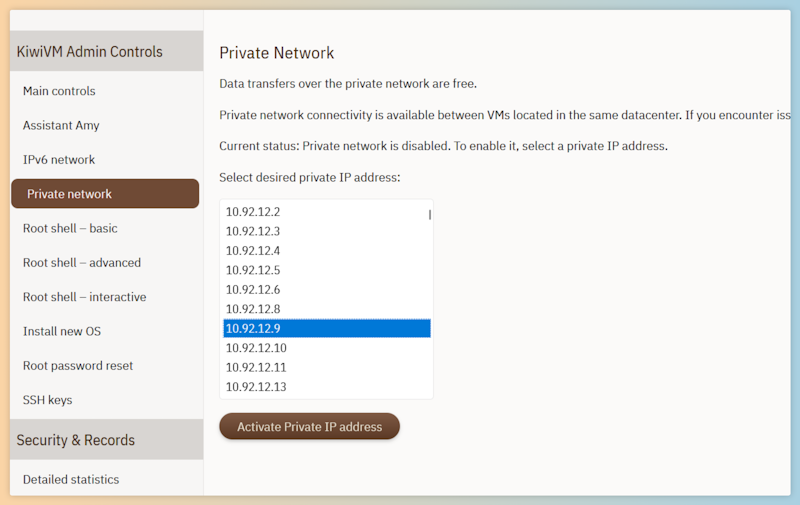Open Main controls in sidebar
The width and height of the screenshot is (800, 505).
click(x=59, y=91)
